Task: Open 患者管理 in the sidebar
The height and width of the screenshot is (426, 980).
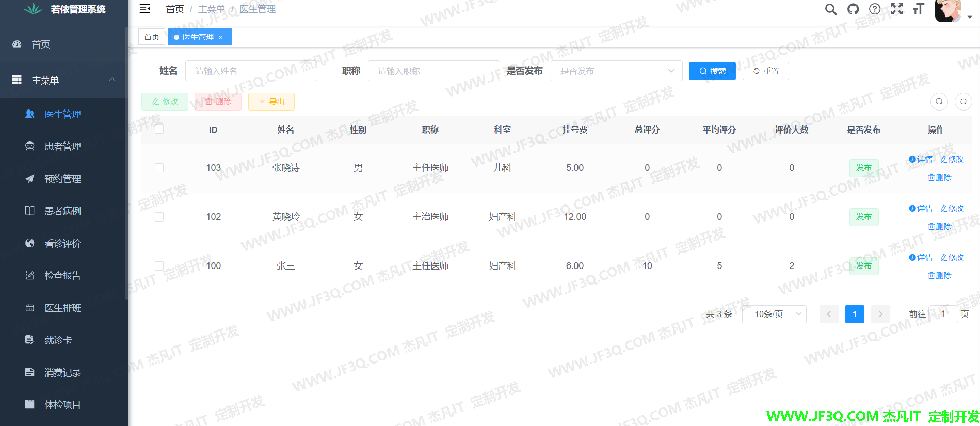Action: [x=62, y=147]
